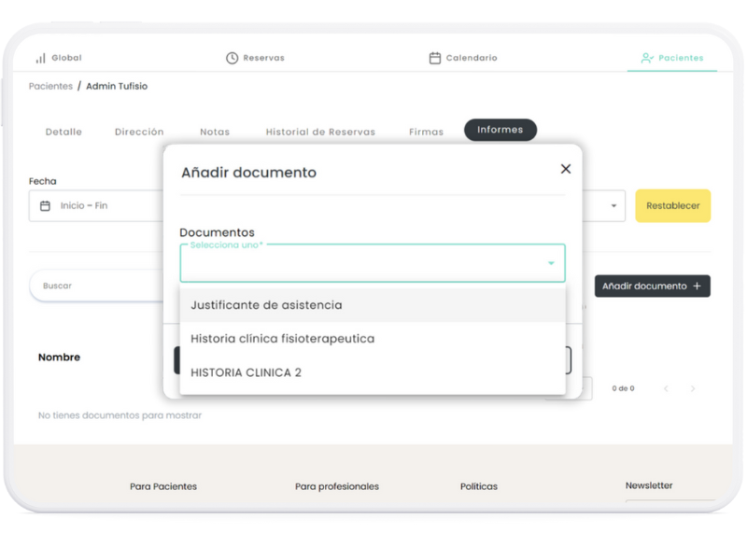Click 'No tienes documentos para mostrar' text

(x=120, y=415)
